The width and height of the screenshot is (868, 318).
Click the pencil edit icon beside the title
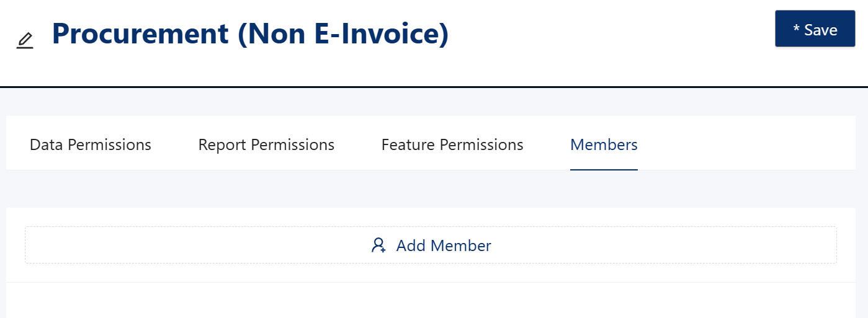pyautogui.click(x=25, y=41)
